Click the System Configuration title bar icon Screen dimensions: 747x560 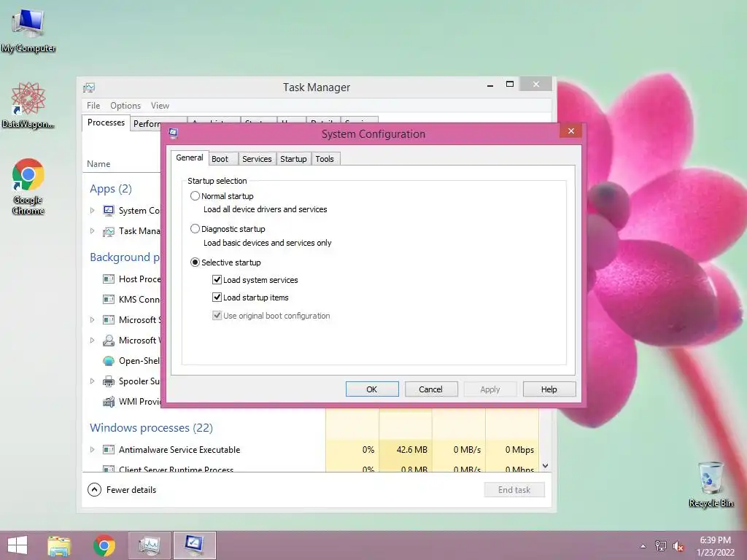(x=174, y=134)
